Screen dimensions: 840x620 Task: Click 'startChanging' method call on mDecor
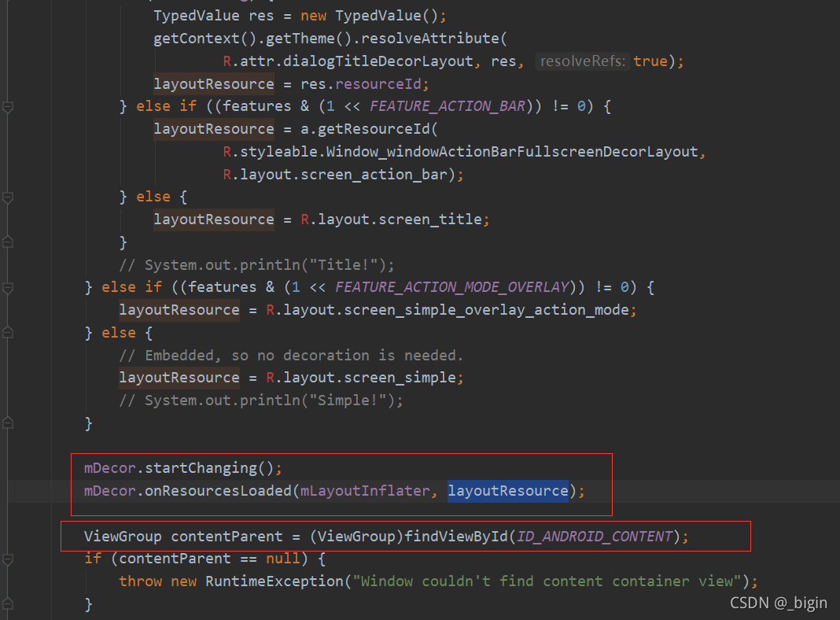click(x=201, y=468)
